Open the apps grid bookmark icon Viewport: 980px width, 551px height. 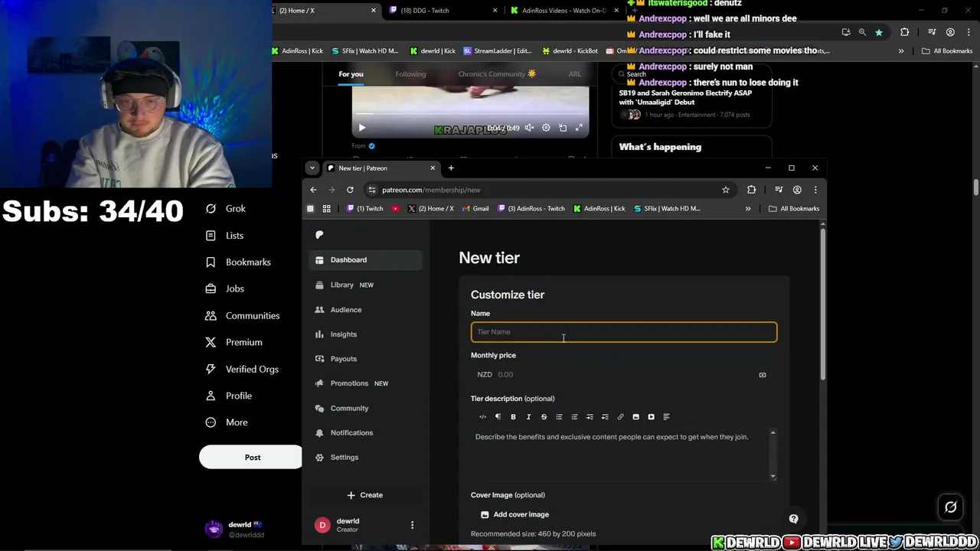pyautogui.click(x=326, y=209)
